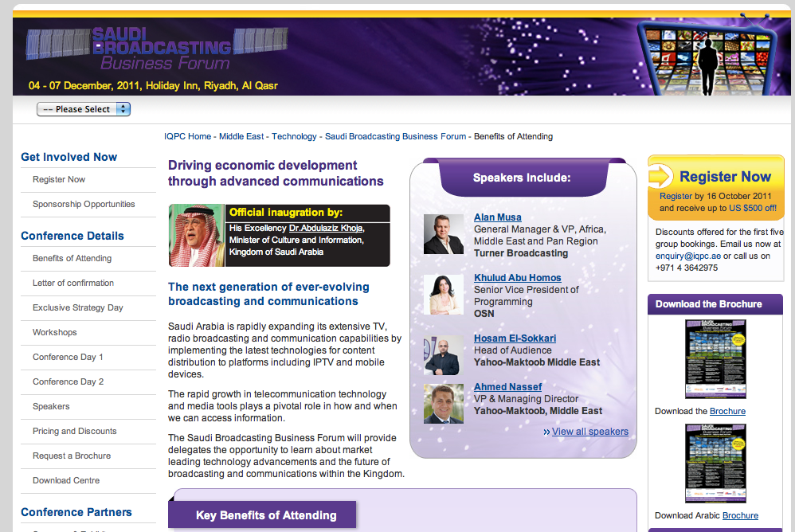This screenshot has width=795, height=532.
Task: Open Alan Musa speaker profile
Action: coord(497,217)
